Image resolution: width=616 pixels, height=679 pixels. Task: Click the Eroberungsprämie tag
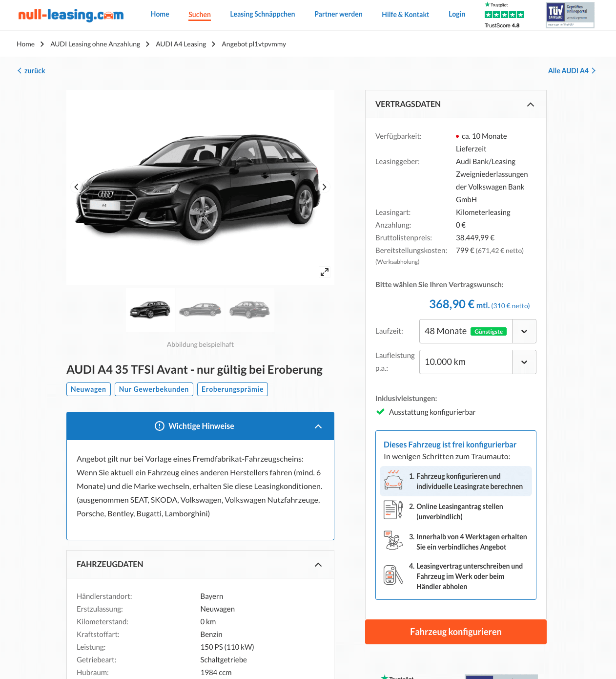click(232, 389)
